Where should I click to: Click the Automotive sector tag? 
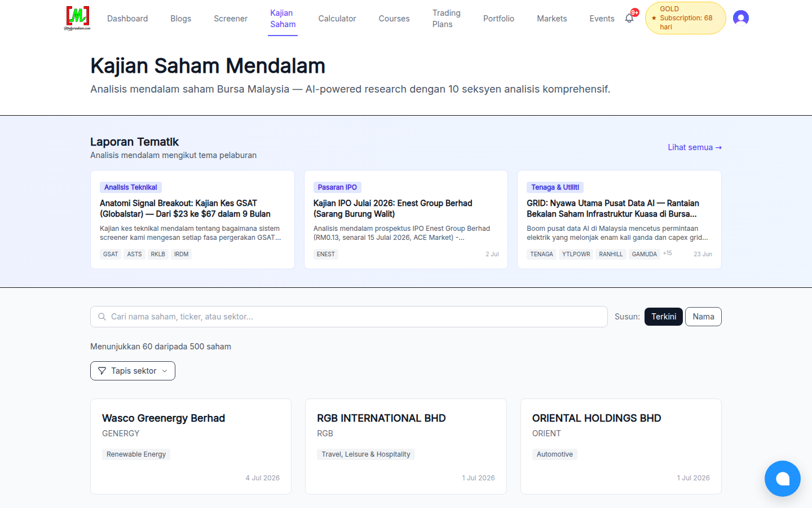[x=555, y=454]
